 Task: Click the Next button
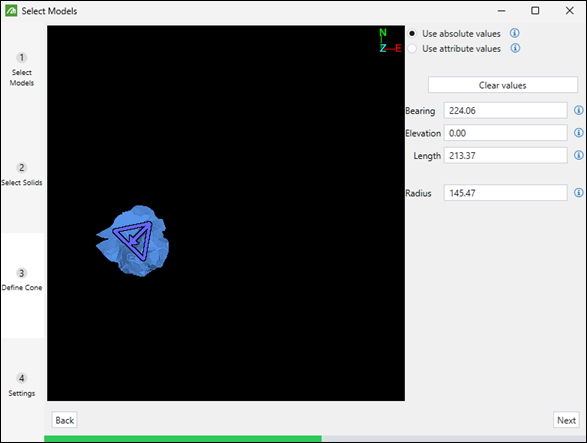click(566, 420)
